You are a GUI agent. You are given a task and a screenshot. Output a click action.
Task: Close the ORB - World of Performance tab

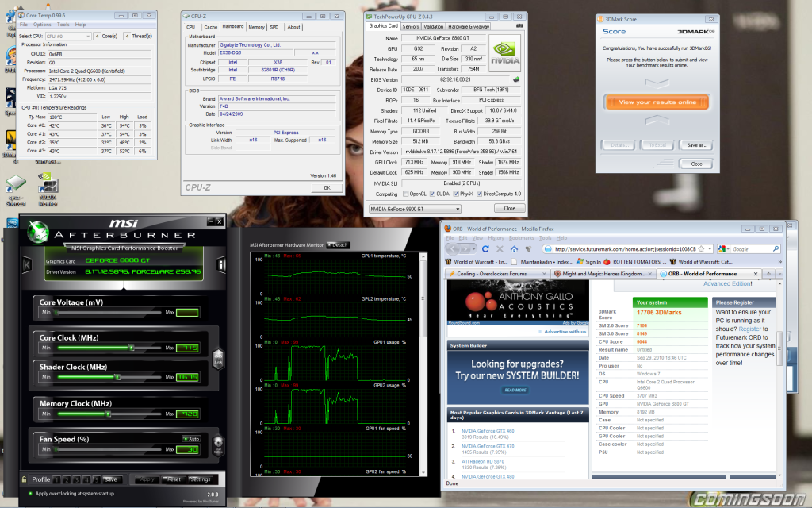[x=756, y=274]
